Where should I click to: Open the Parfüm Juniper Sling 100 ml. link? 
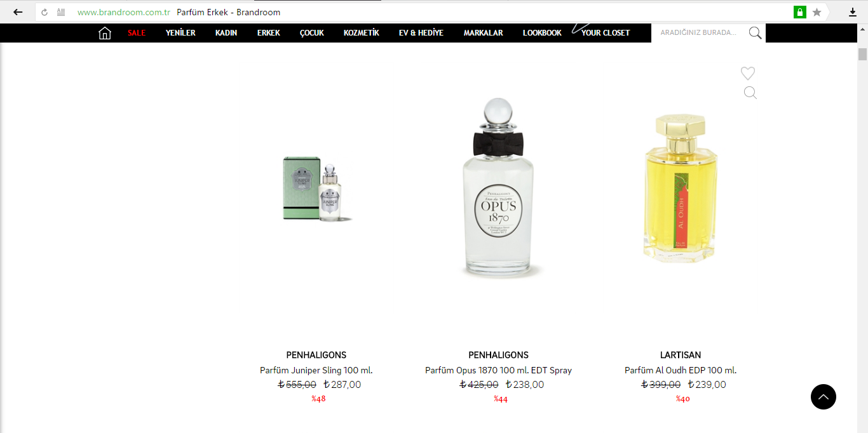[x=316, y=370]
